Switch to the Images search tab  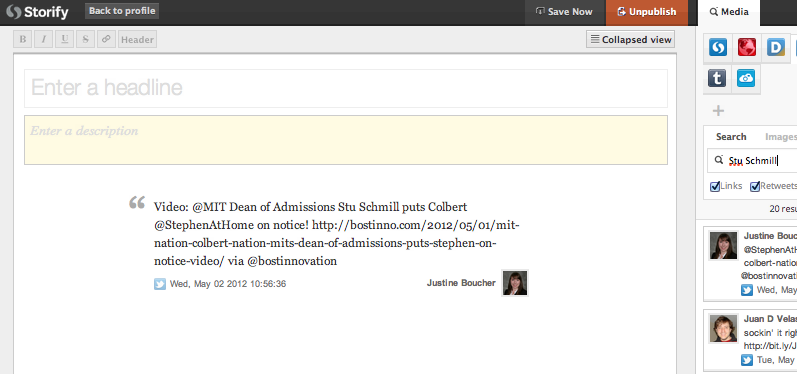click(x=780, y=137)
